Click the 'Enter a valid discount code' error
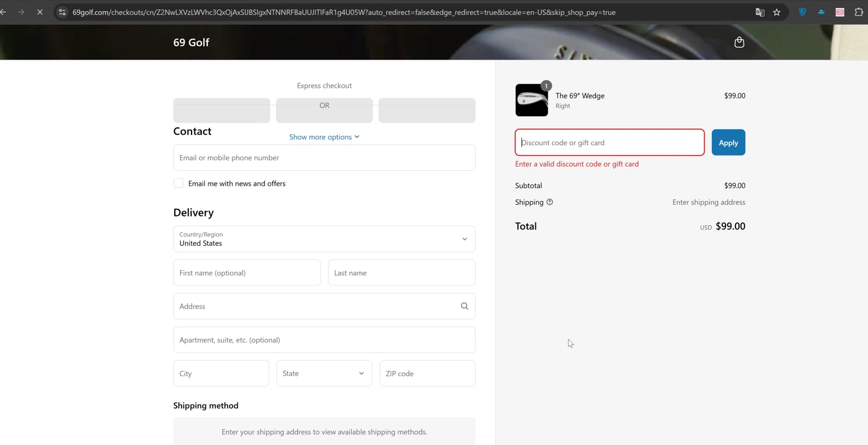 [577, 164]
